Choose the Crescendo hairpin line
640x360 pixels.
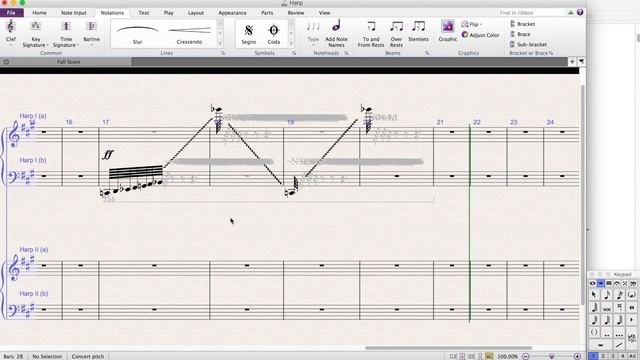189,33
